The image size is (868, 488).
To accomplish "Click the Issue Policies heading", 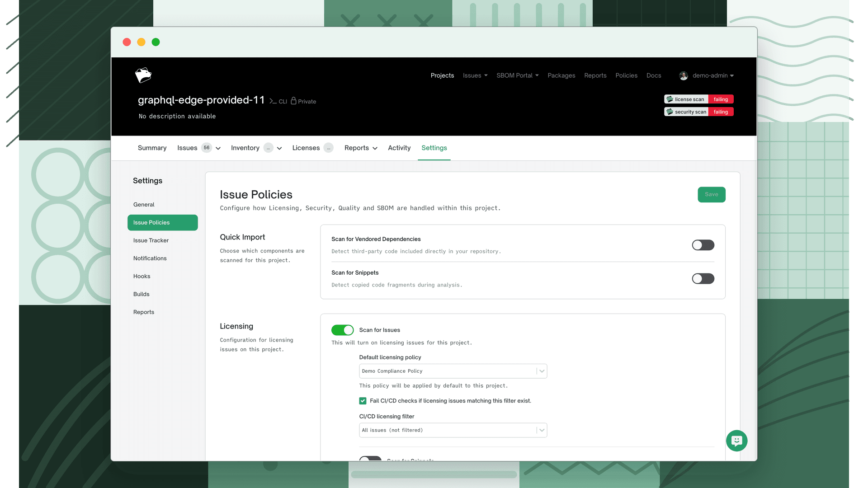I will pos(256,195).
